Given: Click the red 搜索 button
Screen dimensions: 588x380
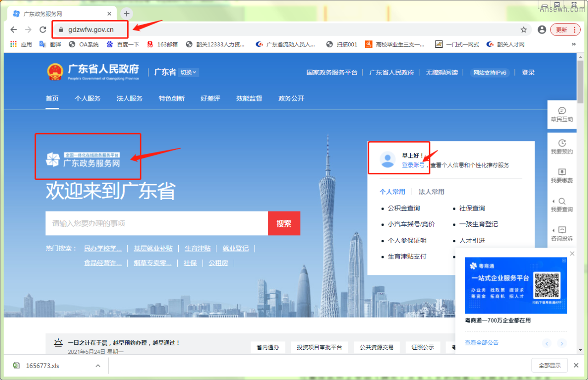Looking at the screenshot, I should pyautogui.click(x=284, y=224).
